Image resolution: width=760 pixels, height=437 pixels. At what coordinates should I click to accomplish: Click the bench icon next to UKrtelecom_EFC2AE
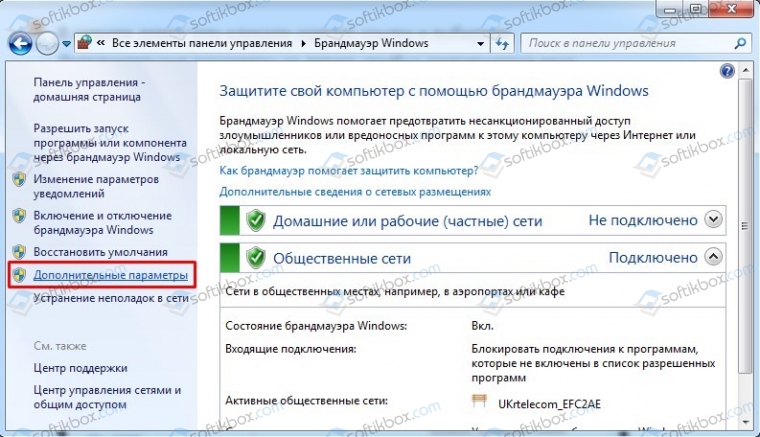479,401
